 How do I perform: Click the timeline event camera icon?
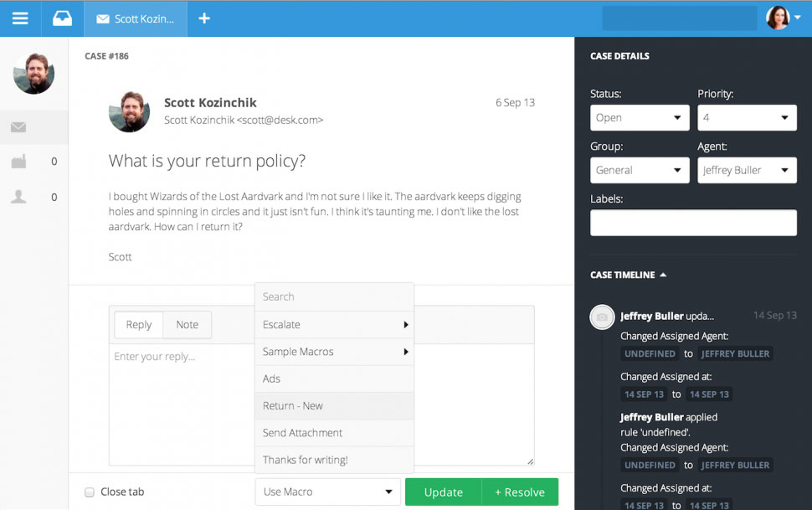(602, 317)
